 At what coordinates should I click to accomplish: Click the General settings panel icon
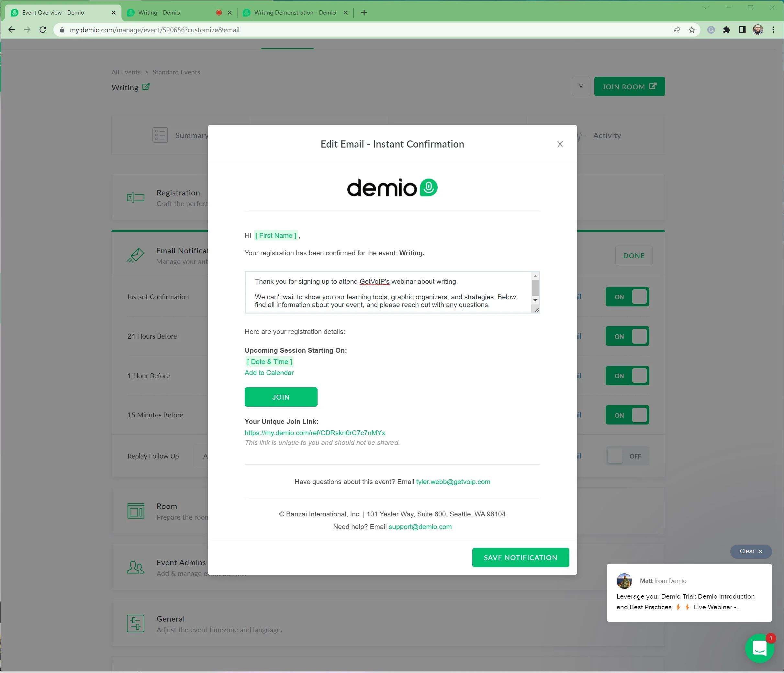[x=137, y=624]
